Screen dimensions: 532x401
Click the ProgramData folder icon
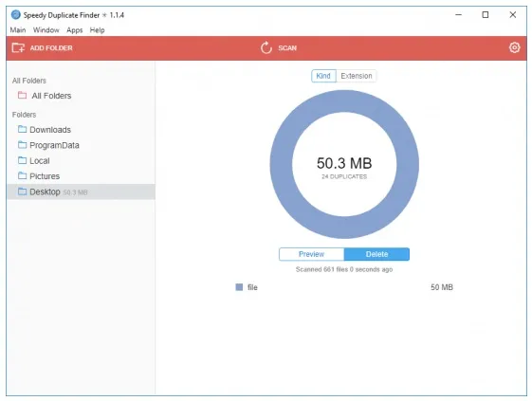(22, 144)
